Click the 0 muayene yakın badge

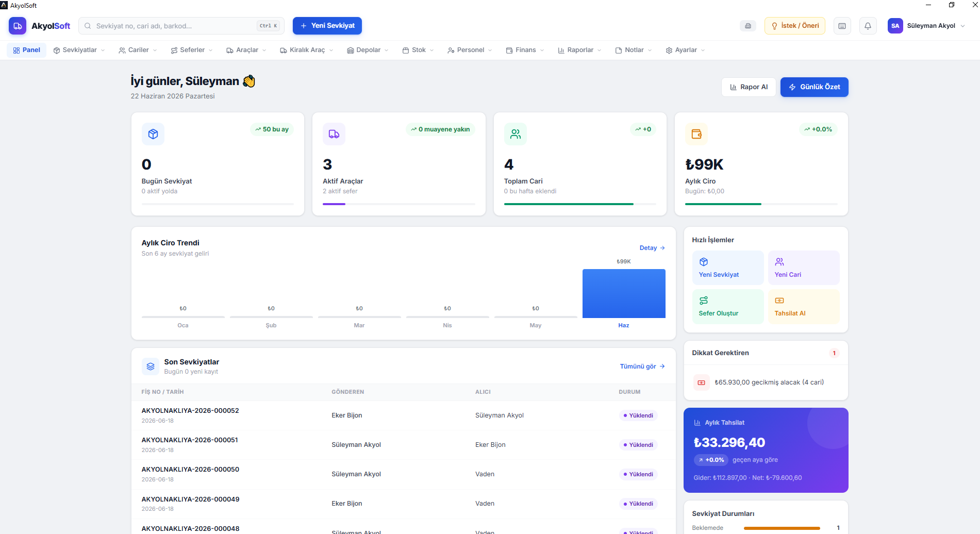(440, 129)
